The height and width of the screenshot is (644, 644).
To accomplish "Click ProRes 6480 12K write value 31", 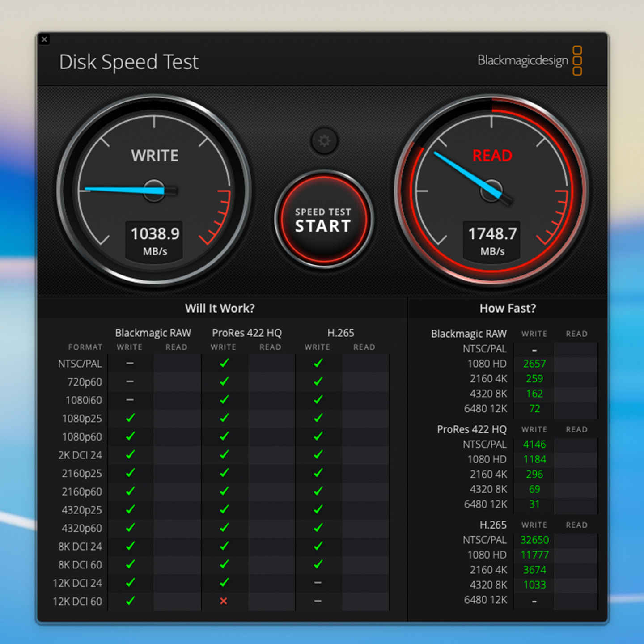I will 534,504.
